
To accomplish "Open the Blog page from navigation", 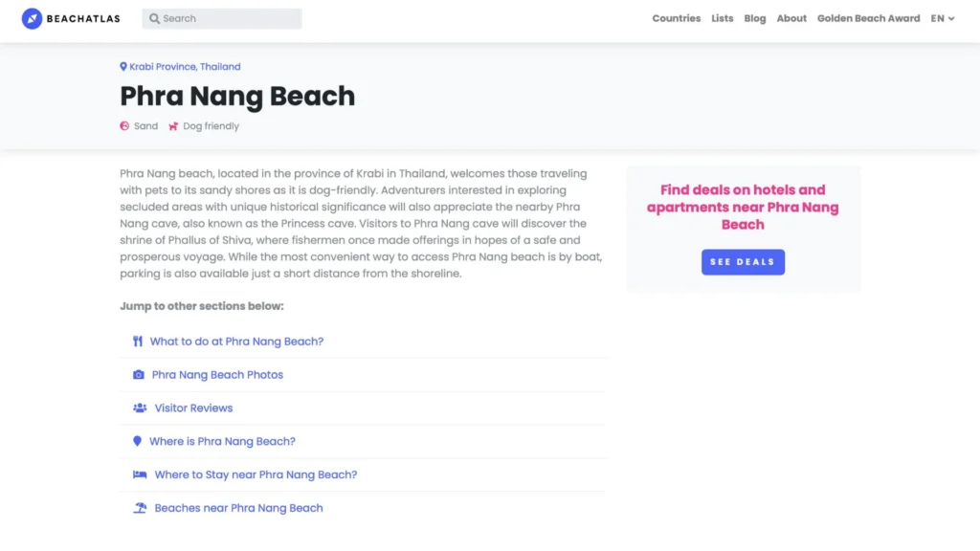I will 755,18.
